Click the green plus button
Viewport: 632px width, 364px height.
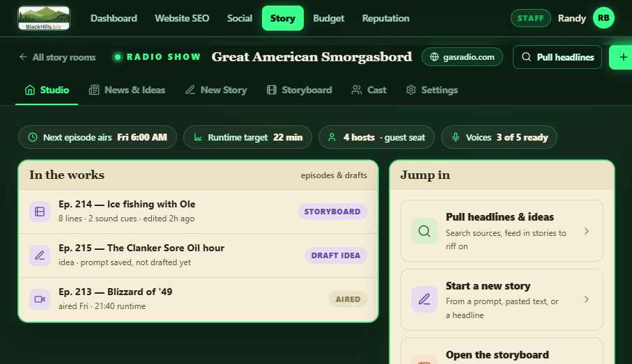[x=621, y=57]
